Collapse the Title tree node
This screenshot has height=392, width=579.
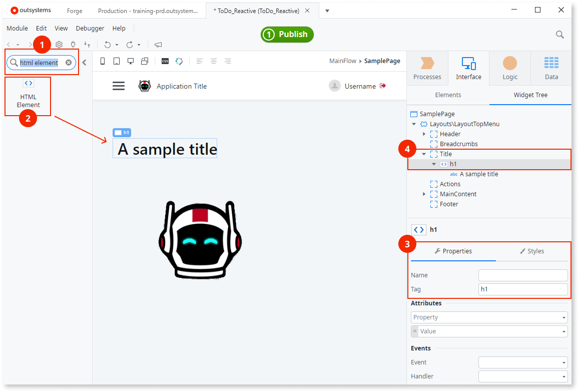click(x=424, y=154)
